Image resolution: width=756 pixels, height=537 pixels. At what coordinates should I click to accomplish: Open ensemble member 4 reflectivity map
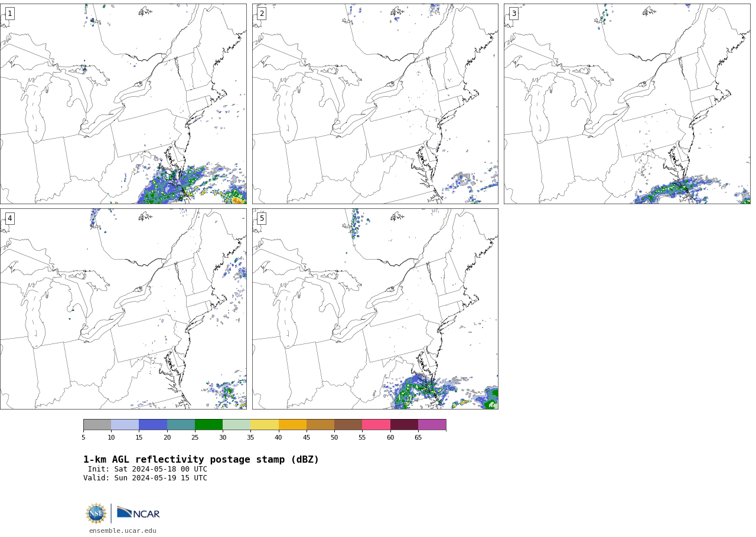[123, 309]
